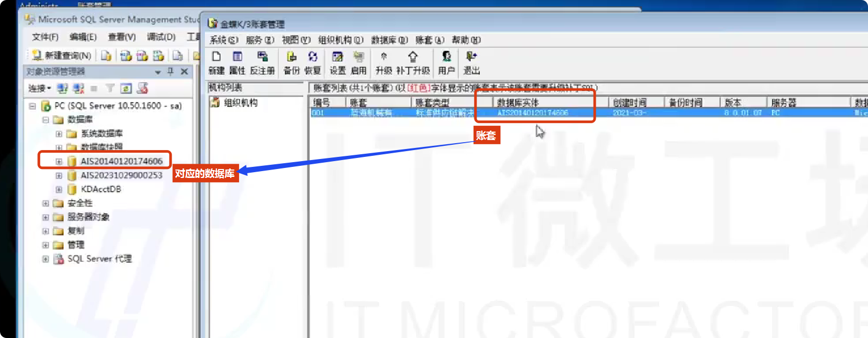Open the 编辑(E) menu in SSMS
This screenshot has height=338, width=868.
[83, 37]
